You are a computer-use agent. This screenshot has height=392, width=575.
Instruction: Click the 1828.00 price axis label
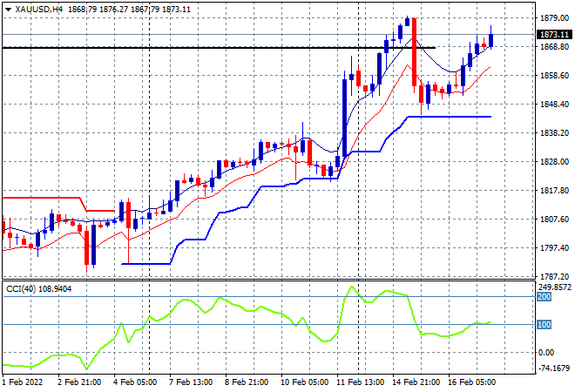554,162
